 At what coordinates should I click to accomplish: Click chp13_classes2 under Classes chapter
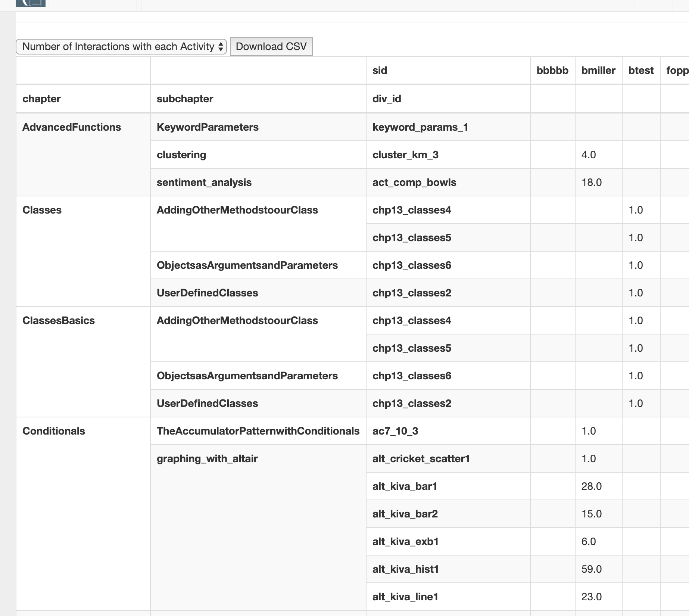click(448, 293)
